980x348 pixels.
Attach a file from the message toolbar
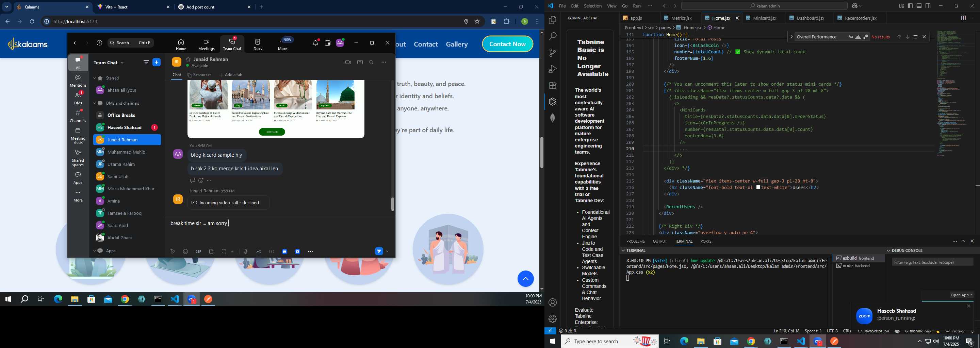coord(211,251)
